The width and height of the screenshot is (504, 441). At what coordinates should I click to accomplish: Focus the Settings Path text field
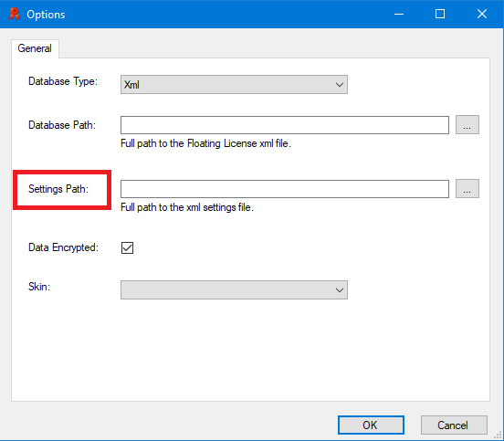[285, 189]
